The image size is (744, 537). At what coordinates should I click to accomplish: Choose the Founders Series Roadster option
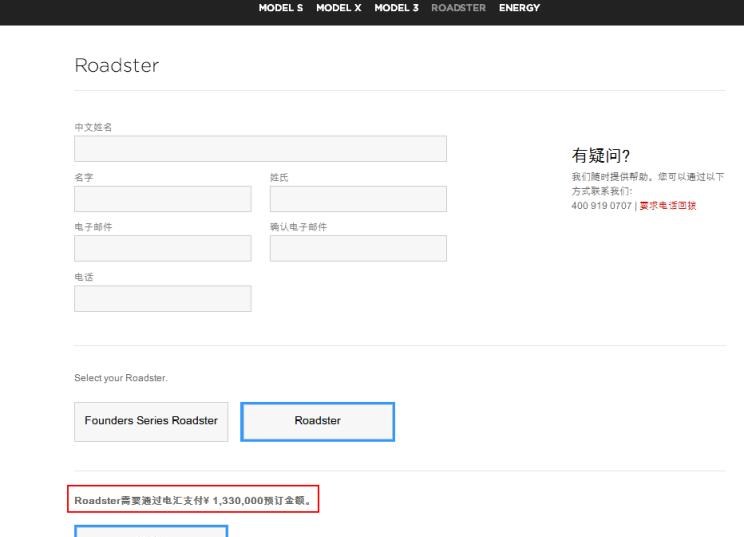151,422
